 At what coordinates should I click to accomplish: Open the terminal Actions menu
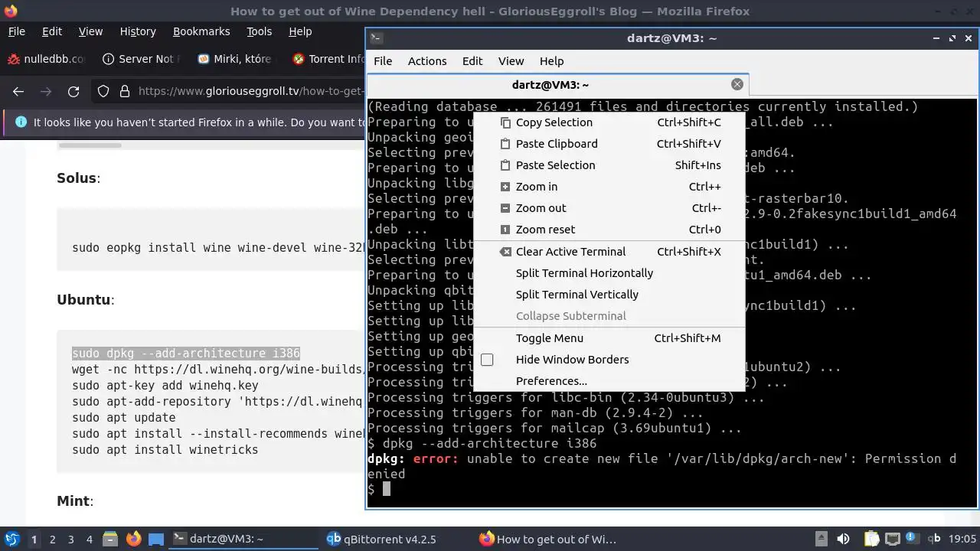(x=427, y=61)
